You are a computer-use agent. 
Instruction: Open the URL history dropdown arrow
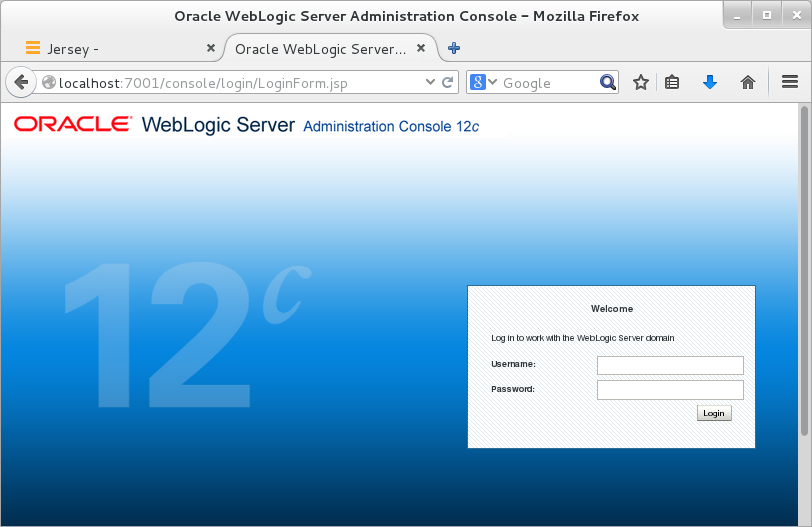coord(430,82)
